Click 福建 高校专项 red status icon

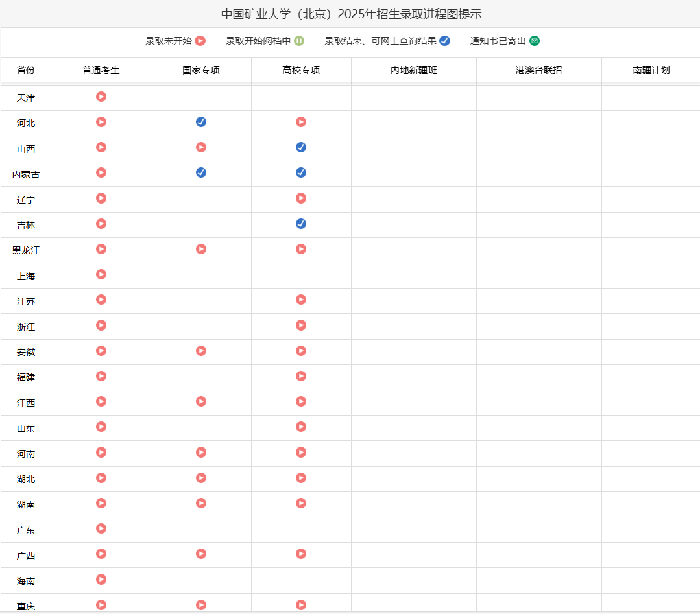point(301,376)
